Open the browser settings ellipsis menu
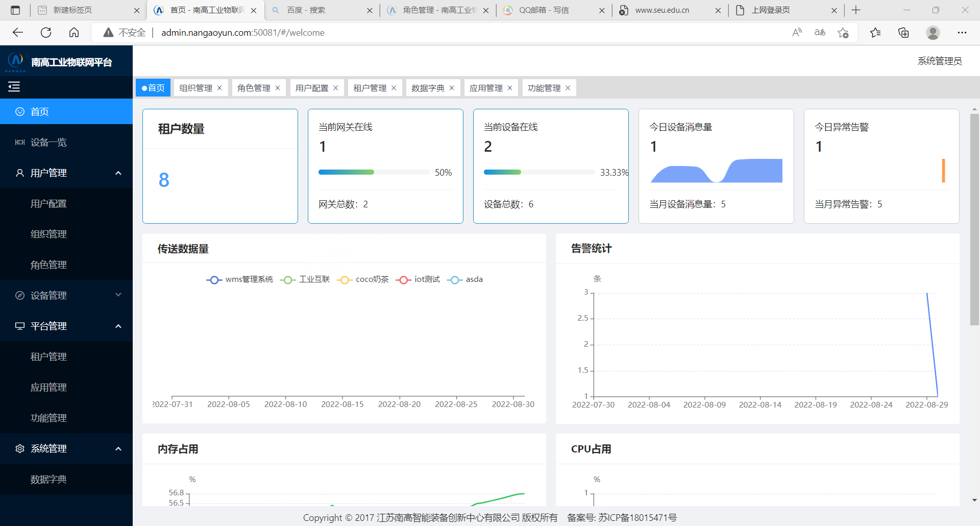The height and width of the screenshot is (526, 980). click(x=962, y=33)
